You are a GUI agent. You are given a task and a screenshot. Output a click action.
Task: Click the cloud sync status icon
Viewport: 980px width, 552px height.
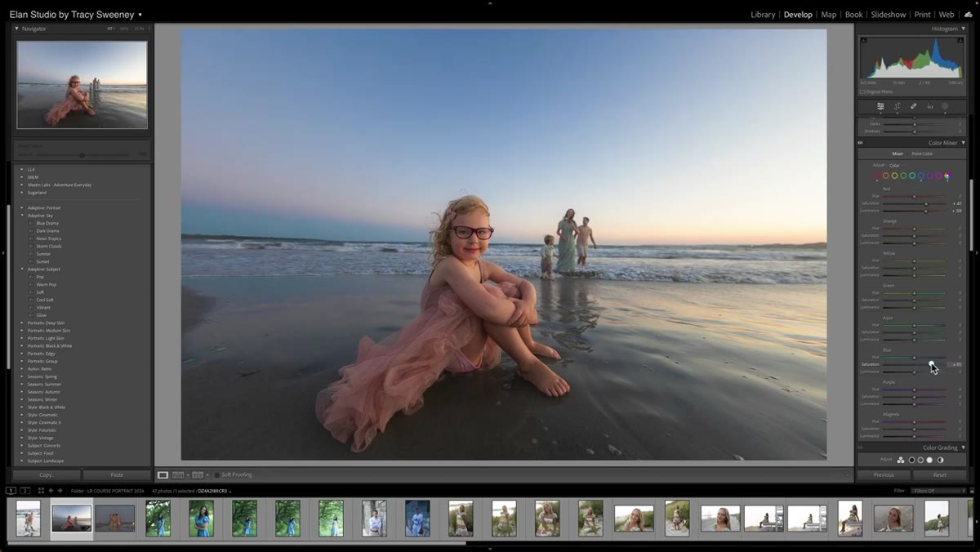[x=969, y=15]
